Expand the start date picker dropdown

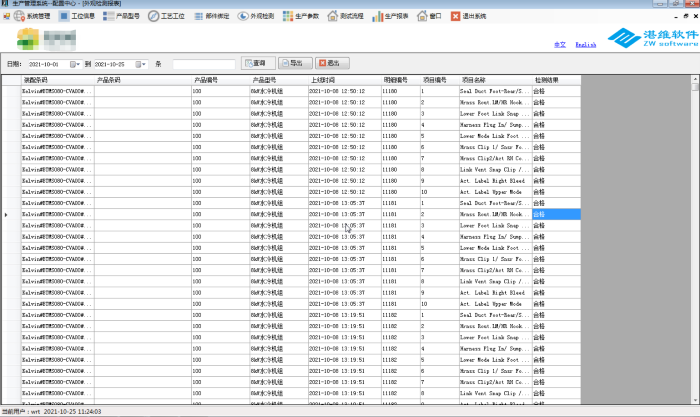[74, 64]
